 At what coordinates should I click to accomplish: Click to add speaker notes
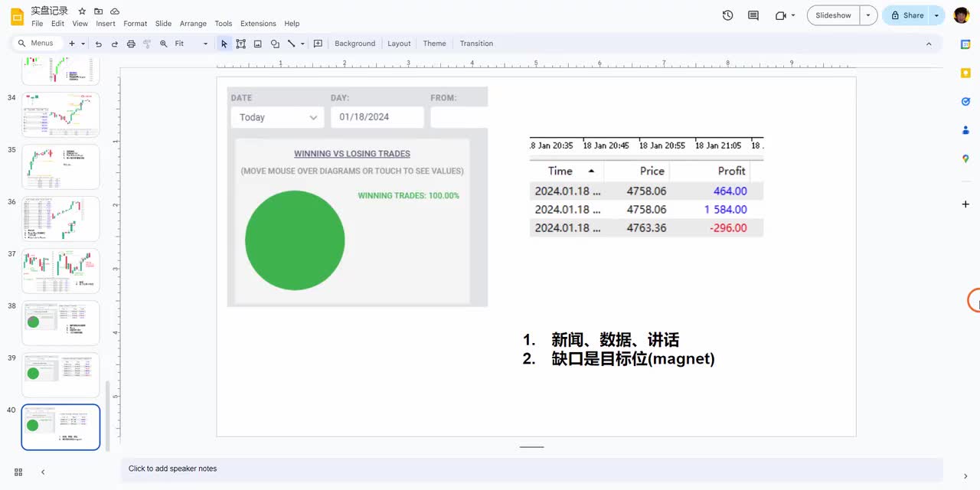point(531,469)
